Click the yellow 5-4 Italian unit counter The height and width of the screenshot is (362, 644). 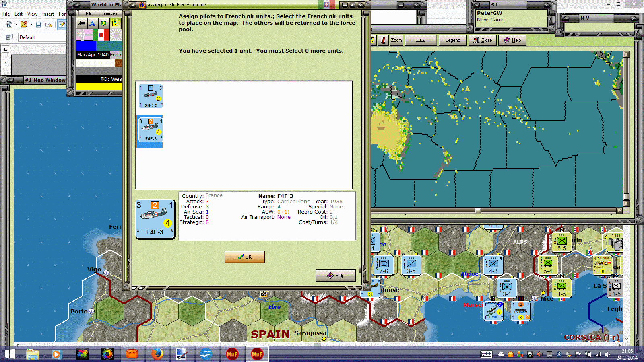(x=548, y=265)
